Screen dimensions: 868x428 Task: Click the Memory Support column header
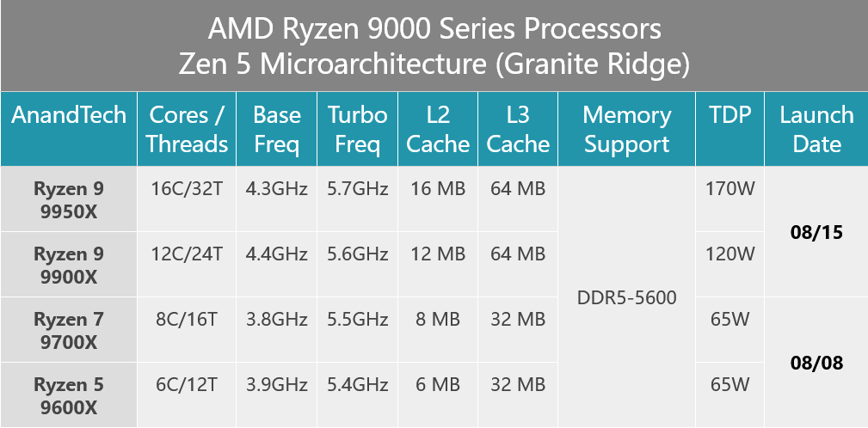626,129
